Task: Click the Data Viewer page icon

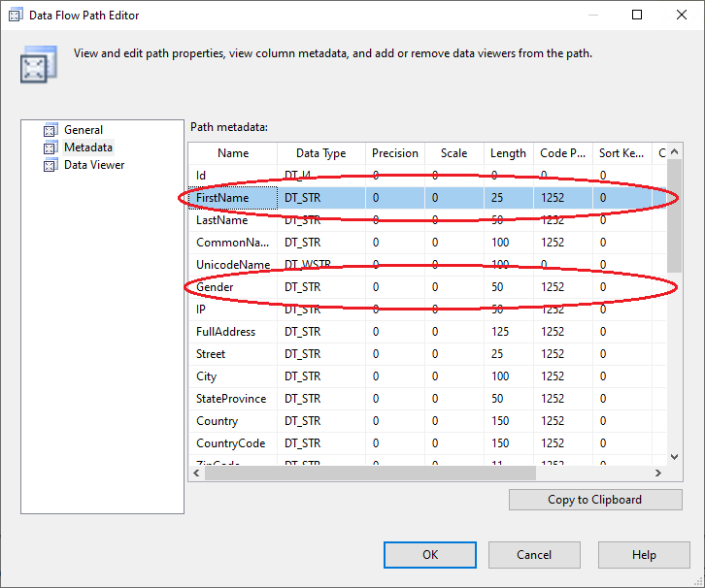Action: [50, 165]
